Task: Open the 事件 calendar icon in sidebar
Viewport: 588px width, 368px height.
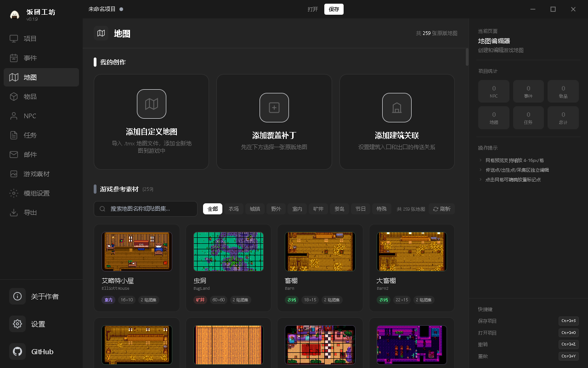Action: click(x=14, y=58)
